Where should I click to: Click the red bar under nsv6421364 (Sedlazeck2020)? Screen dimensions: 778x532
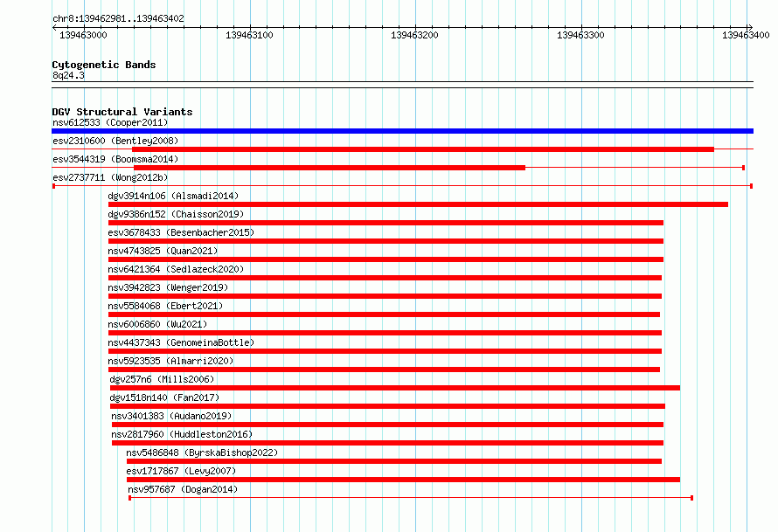(x=385, y=278)
